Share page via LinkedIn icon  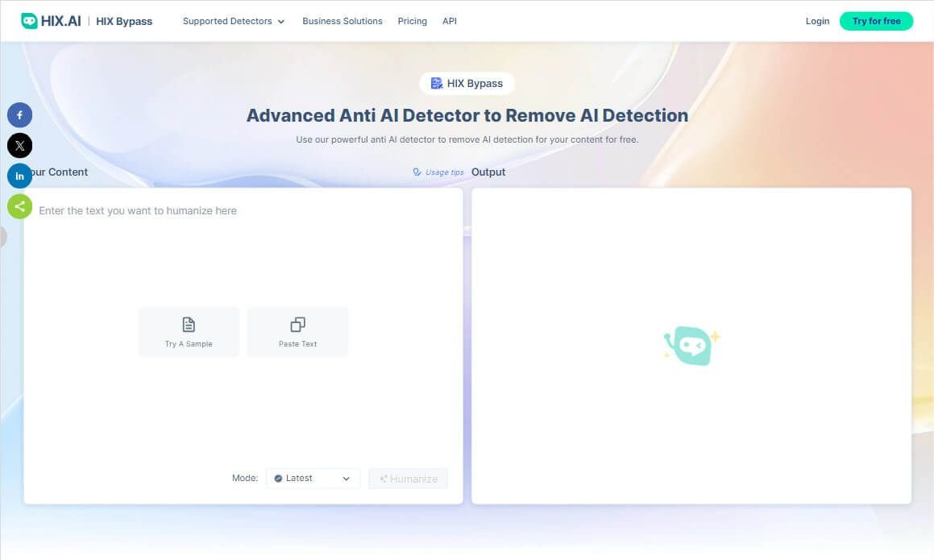pyautogui.click(x=19, y=176)
